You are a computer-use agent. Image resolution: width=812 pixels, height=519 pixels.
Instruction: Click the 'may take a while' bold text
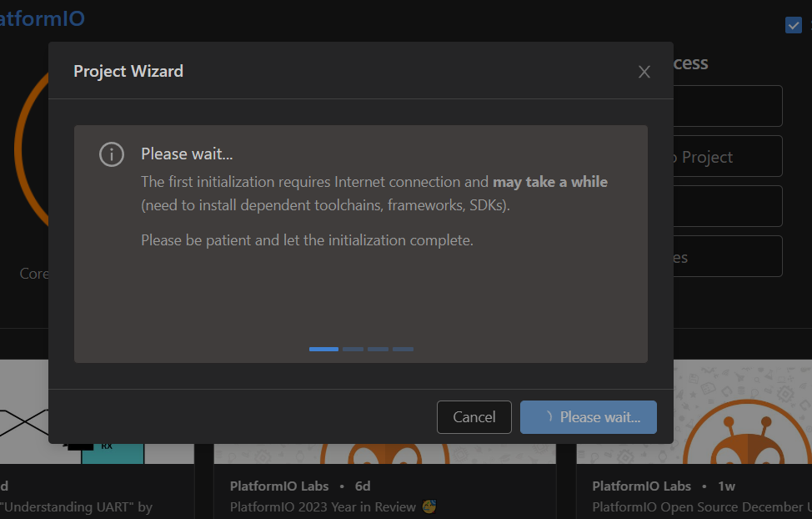click(550, 182)
